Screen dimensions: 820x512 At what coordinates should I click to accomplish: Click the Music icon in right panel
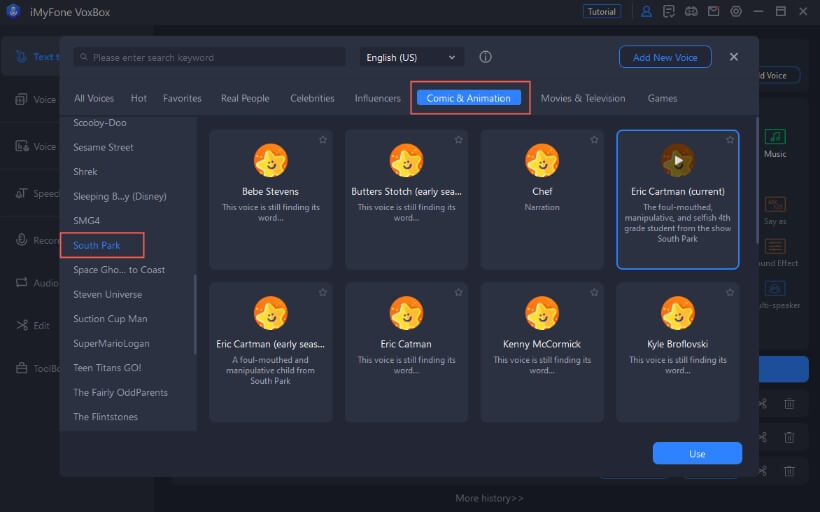pyautogui.click(x=775, y=137)
